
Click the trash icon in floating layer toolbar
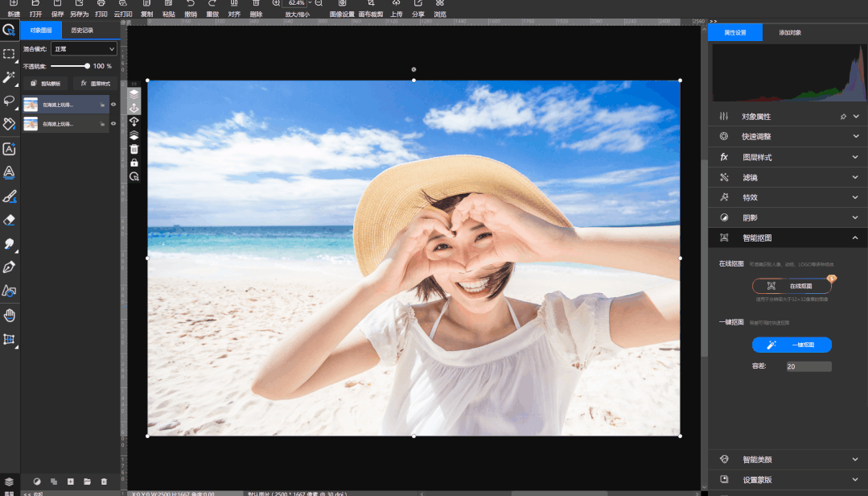(134, 149)
